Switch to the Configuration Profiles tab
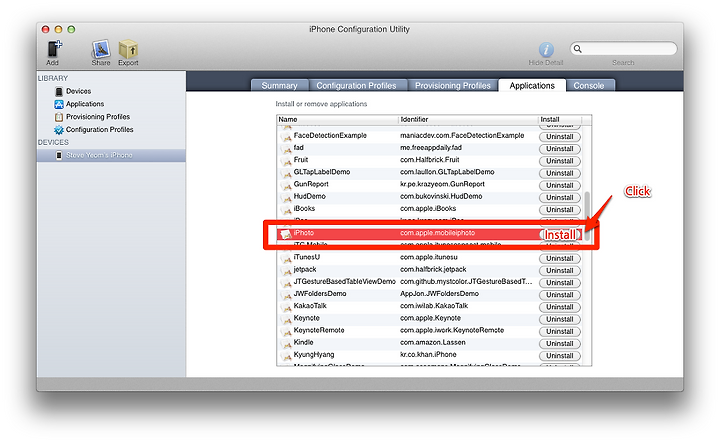The height and width of the screenshot is (442, 720). tap(356, 86)
